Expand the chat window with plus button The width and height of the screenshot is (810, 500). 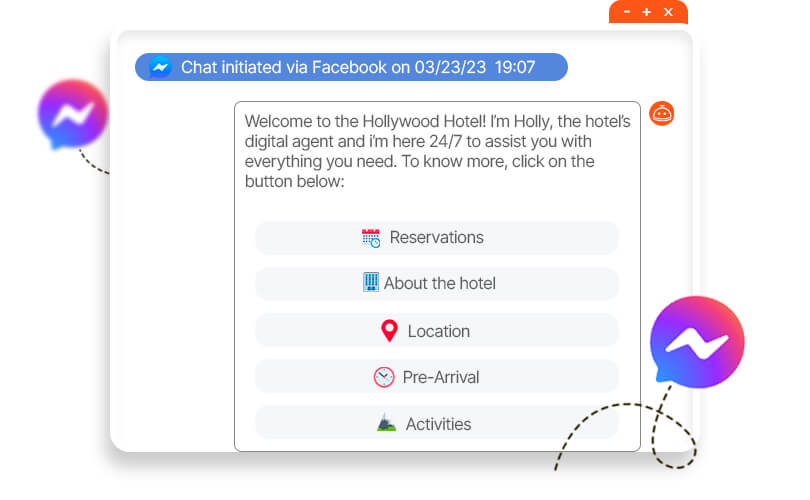647,12
